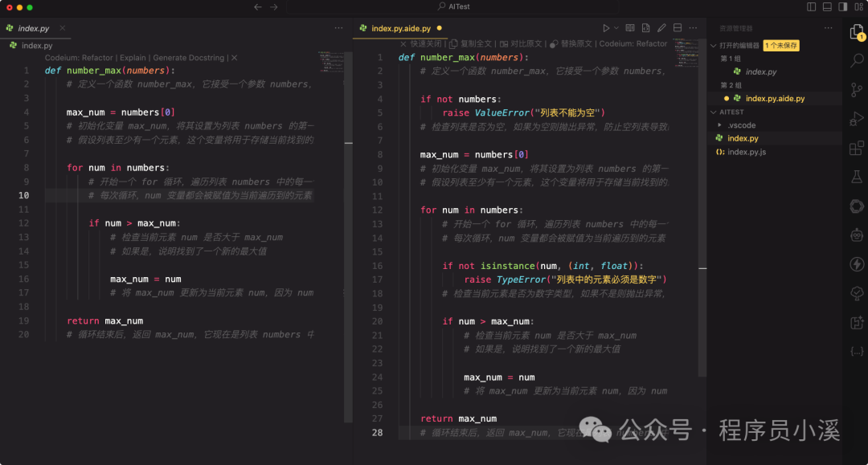Viewport: 868px width, 465px height.
Task: Click Generate Docstring code lens
Action: [x=188, y=58]
